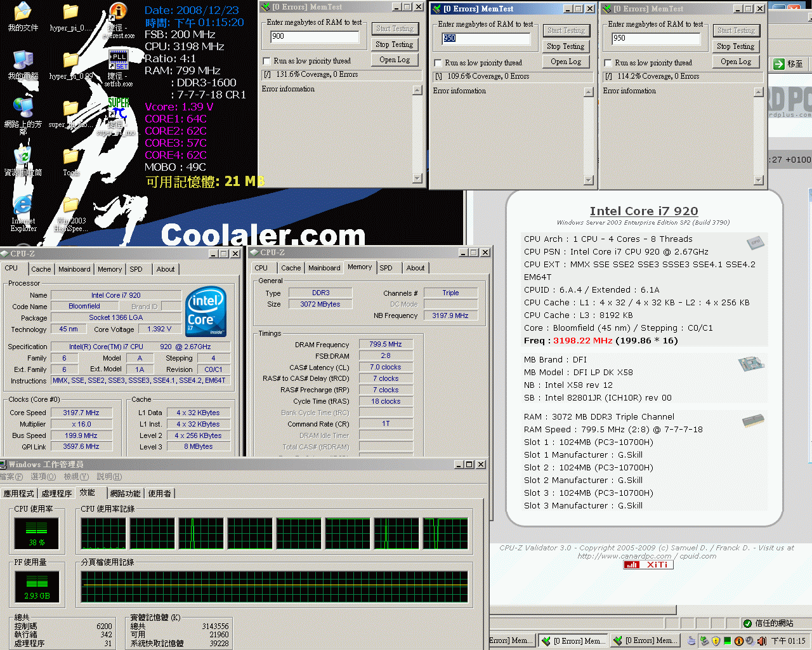This screenshot has width=812, height=650.
Task: Click Stop Testing in 131.6% coverage MemTest
Action: pyautogui.click(x=394, y=44)
